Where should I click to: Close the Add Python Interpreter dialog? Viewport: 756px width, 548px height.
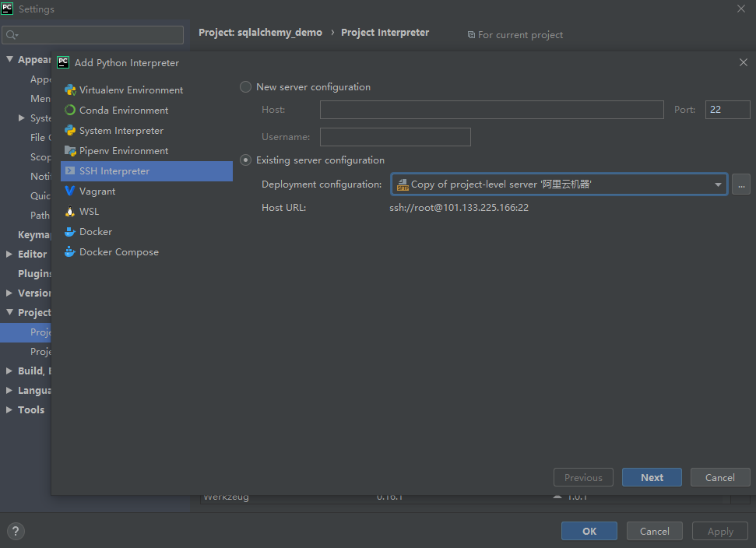click(x=743, y=62)
